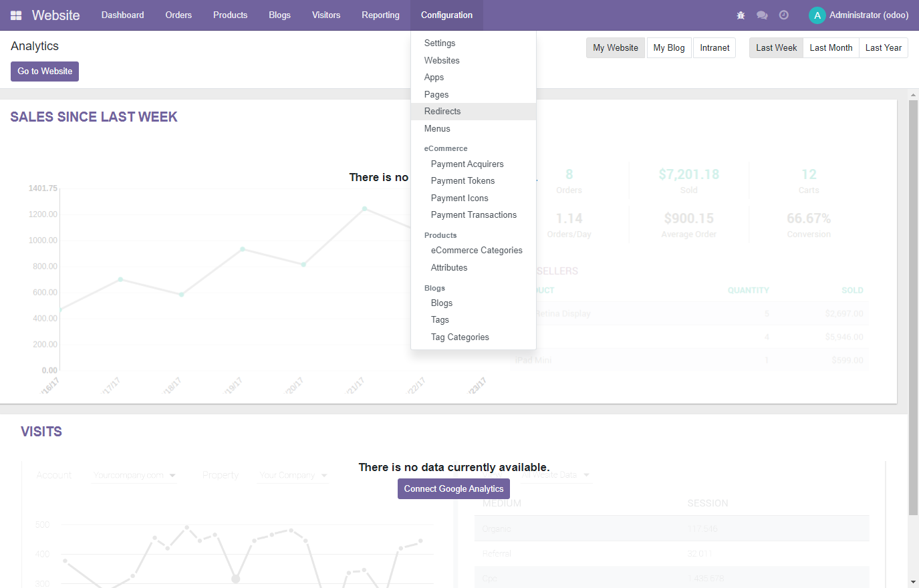This screenshot has height=588, width=919.
Task: Open the apps grid icon beside Website
Action: coord(16,15)
